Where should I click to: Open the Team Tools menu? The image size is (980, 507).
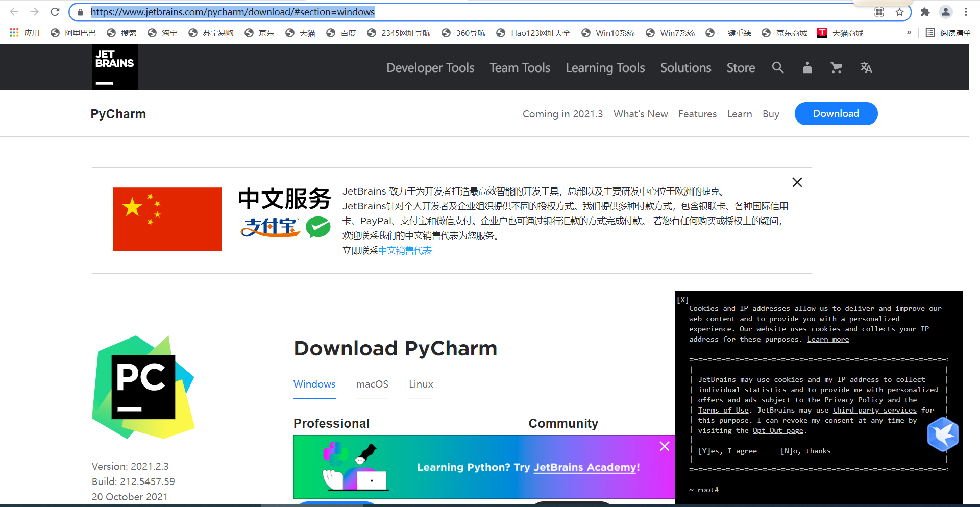[x=520, y=68]
